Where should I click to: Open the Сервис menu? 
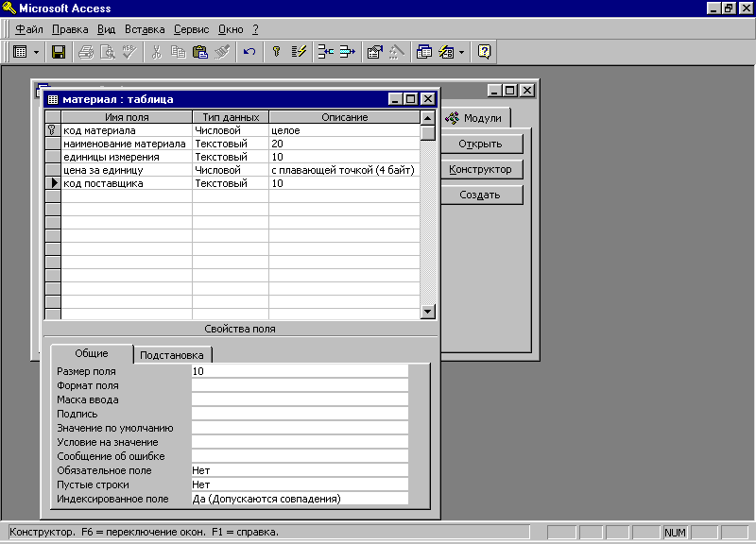coord(192,29)
